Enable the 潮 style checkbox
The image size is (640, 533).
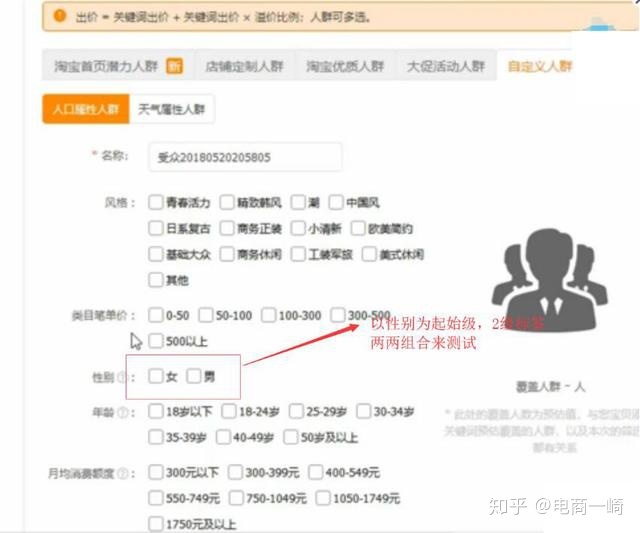click(298, 202)
